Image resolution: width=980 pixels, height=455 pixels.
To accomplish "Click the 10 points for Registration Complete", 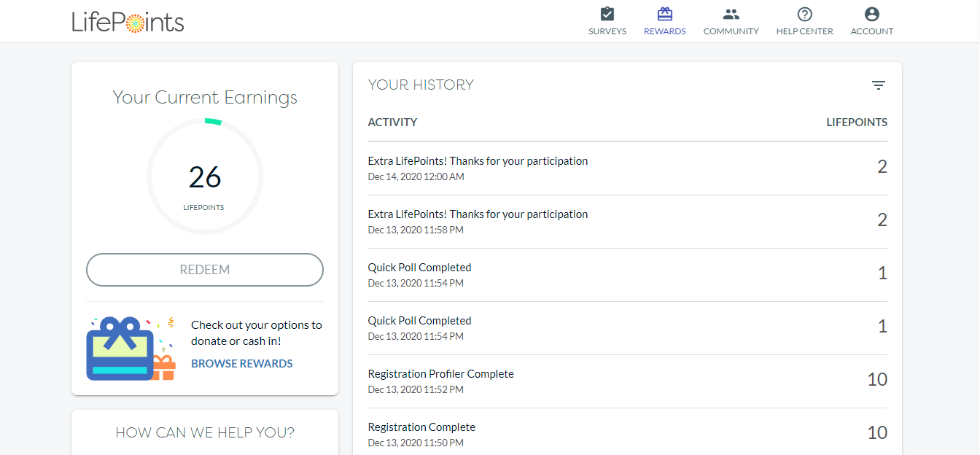I will tap(877, 432).
